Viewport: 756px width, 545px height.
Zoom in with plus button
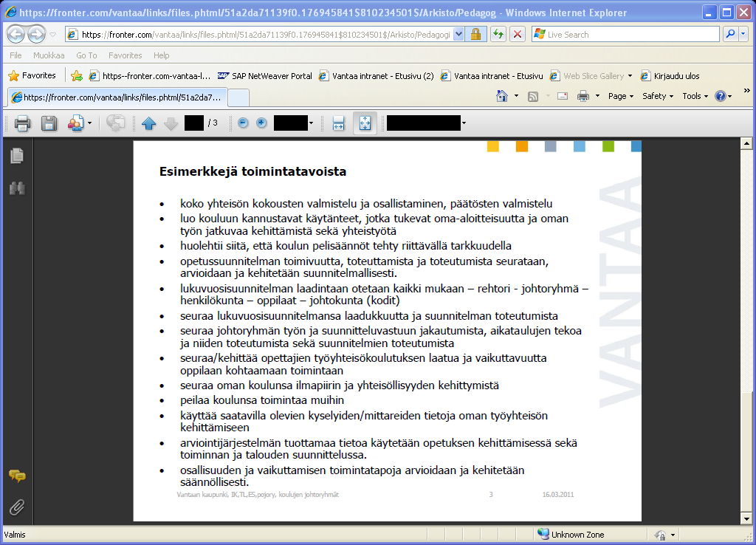[x=261, y=123]
